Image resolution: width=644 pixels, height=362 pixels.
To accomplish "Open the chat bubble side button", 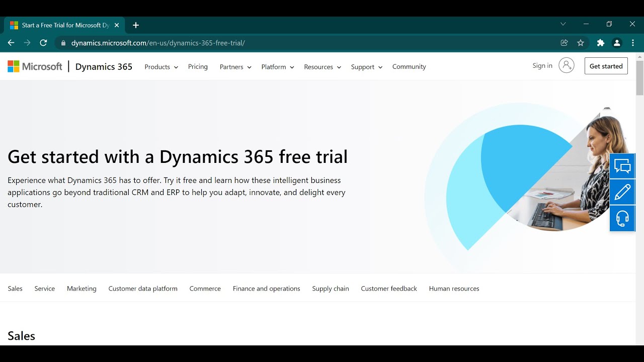I will tap(622, 166).
